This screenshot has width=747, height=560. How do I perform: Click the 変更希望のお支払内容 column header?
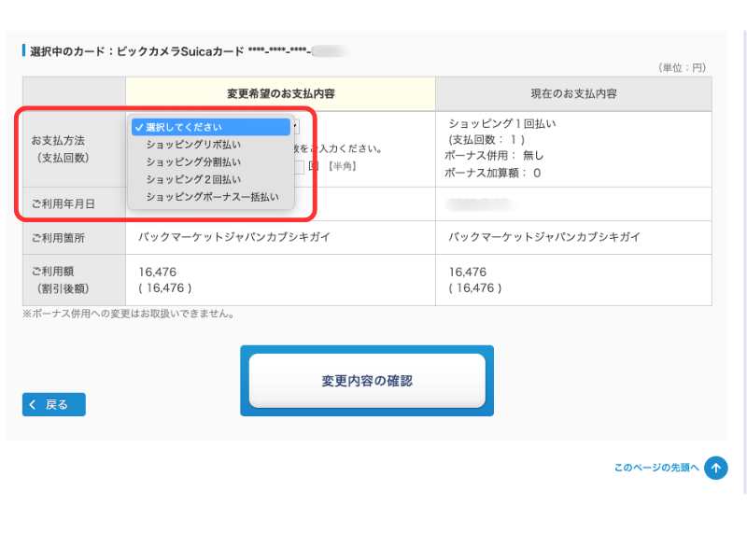(x=280, y=94)
